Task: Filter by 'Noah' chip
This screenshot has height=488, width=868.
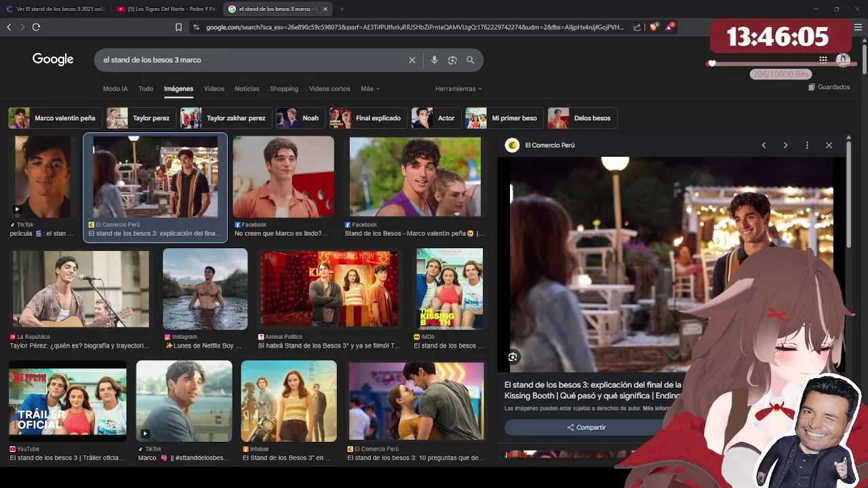Action: 300,118
